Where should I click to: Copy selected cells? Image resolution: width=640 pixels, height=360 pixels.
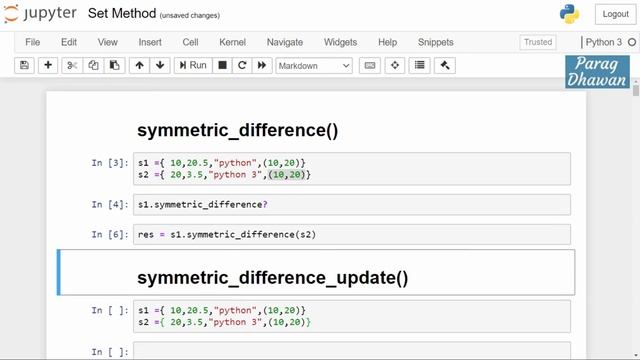(x=93, y=65)
